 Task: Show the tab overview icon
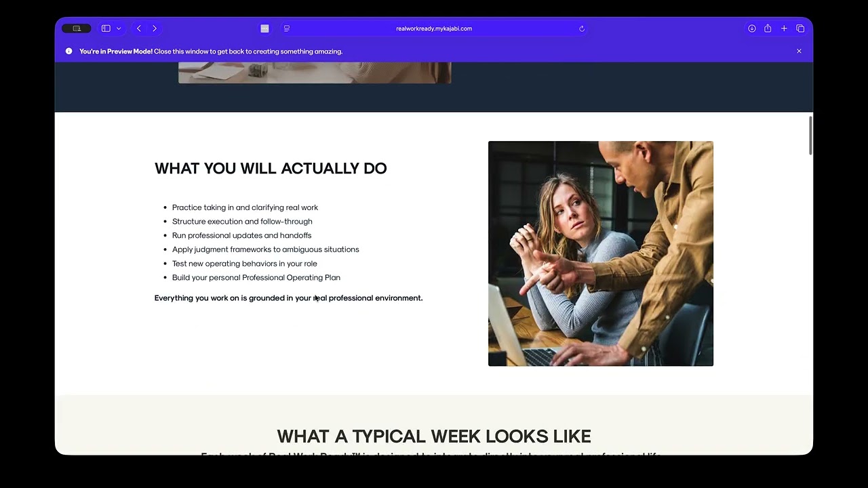[x=800, y=28]
